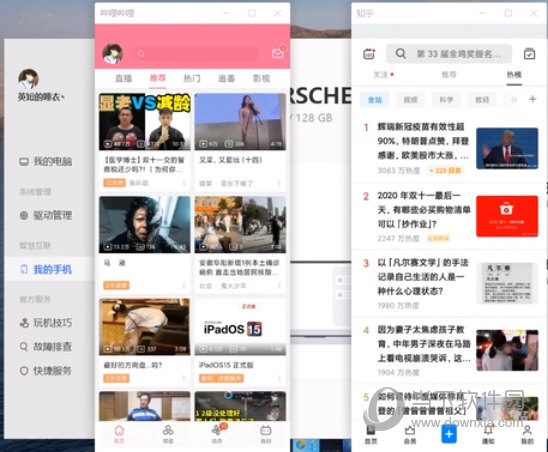Select 视频 category chip in Zhihu
Image resolution: width=548 pixels, height=452 pixels.
click(411, 100)
